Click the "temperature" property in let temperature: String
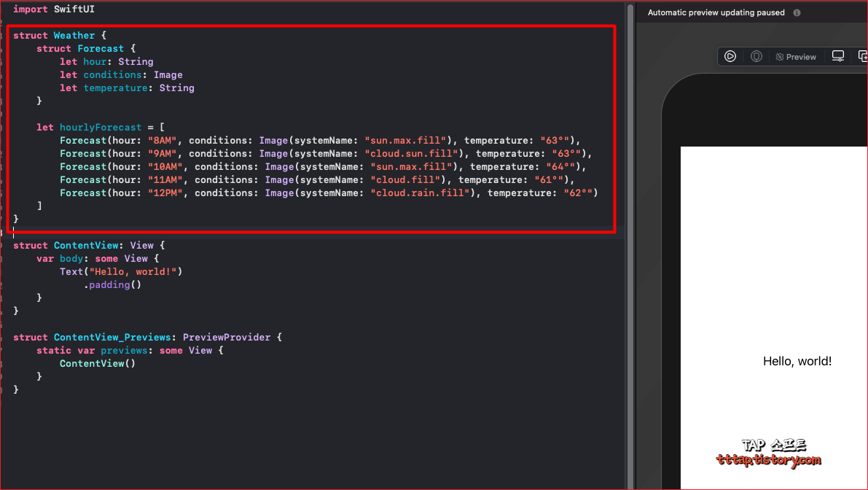868x490 pixels. tap(116, 88)
